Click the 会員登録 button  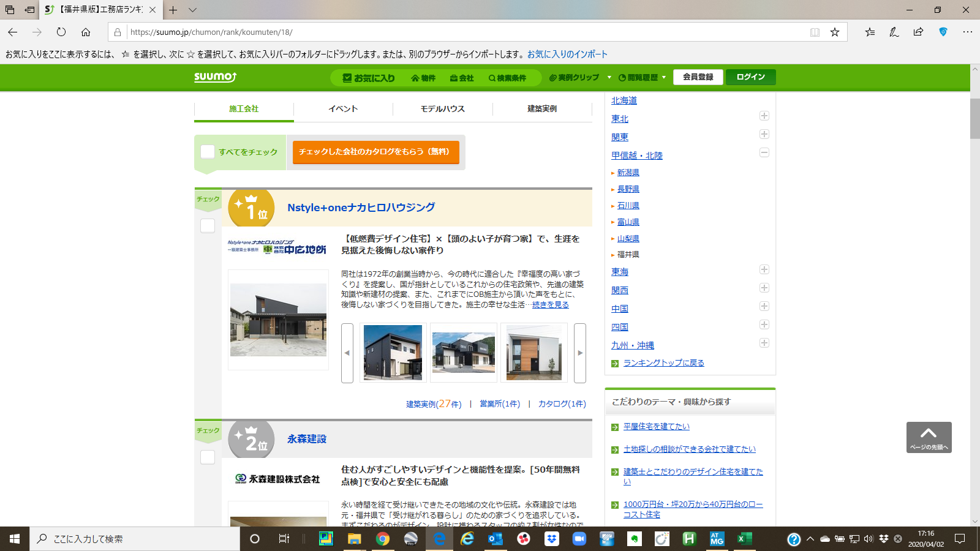698,77
